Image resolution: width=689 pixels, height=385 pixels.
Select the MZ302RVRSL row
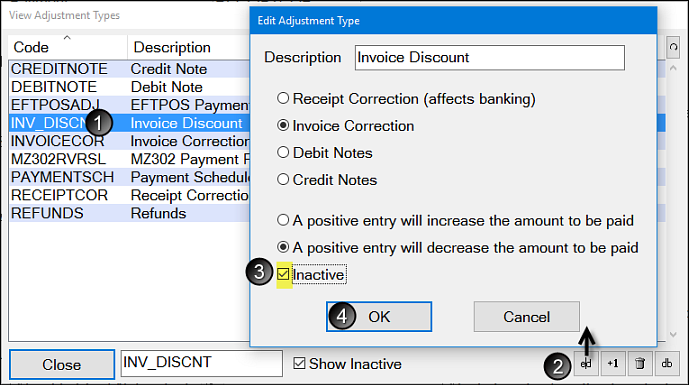tap(129, 159)
